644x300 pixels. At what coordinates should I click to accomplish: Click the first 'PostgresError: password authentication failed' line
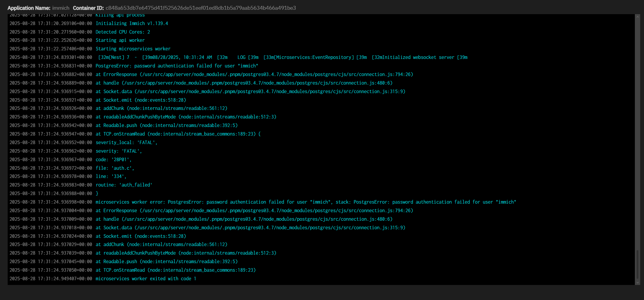177,66
